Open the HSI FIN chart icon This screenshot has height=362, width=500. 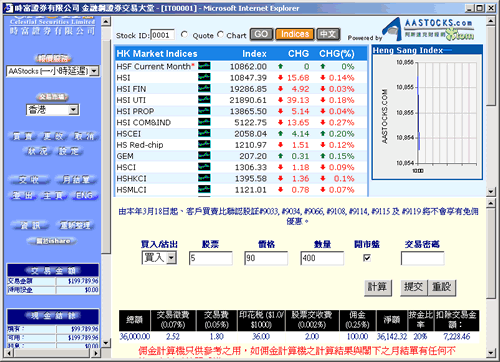click(x=204, y=88)
